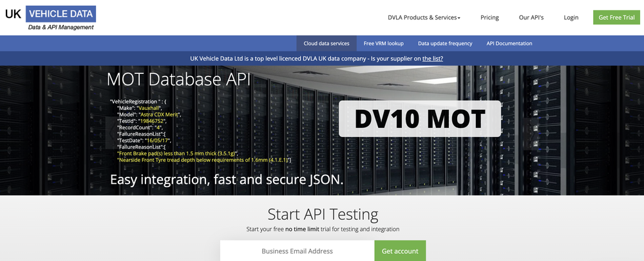The image size is (644, 261).
Task: Click the MOT Database API heading
Action: click(178, 80)
